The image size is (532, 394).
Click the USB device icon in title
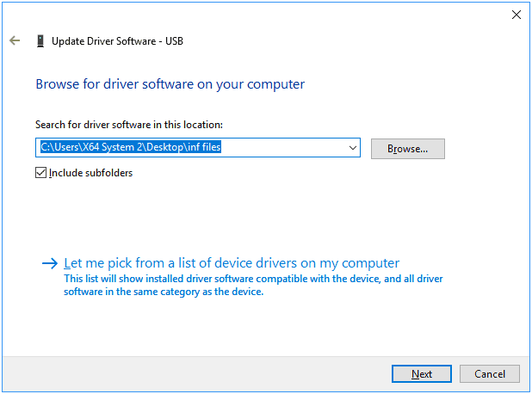[x=40, y=41]
